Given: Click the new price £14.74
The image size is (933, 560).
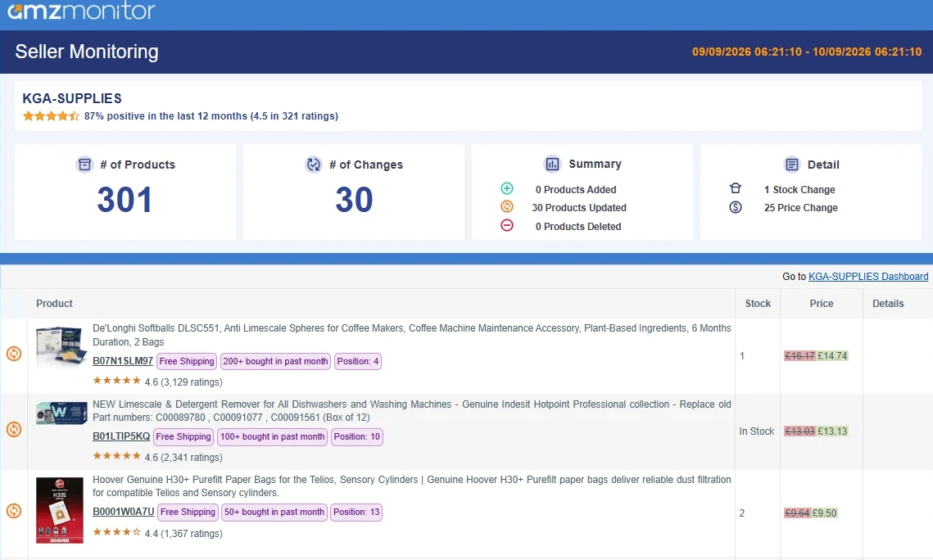Looking at the screenshot, I should coord(832,355).
